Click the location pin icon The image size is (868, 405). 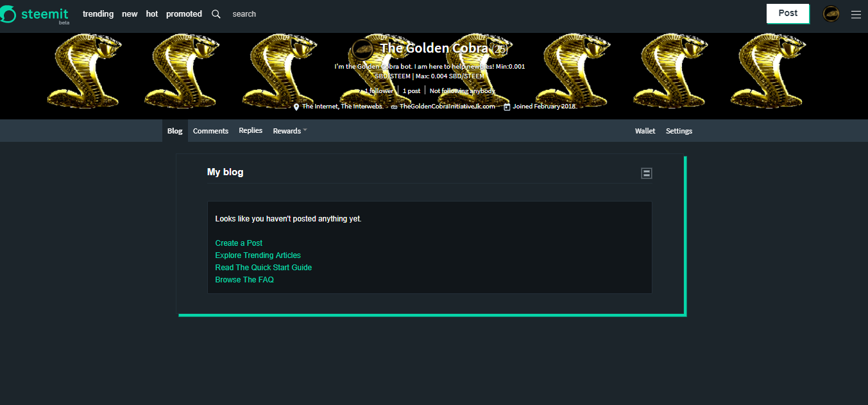tap(296, 107)
